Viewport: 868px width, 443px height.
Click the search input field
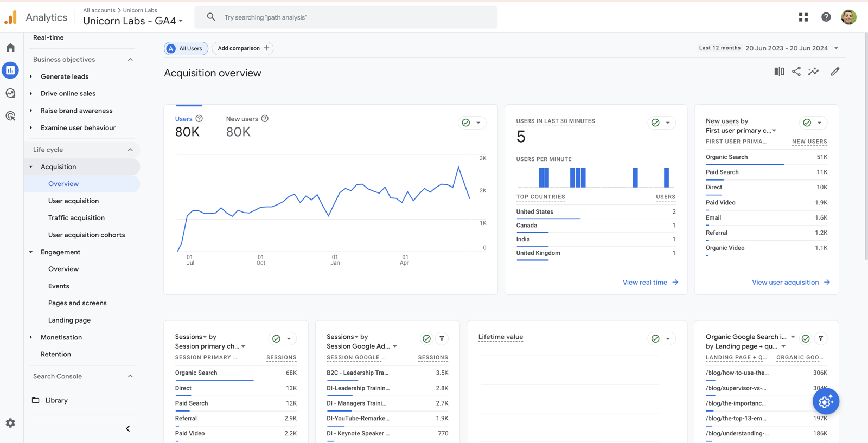click(x=346, y=17)
